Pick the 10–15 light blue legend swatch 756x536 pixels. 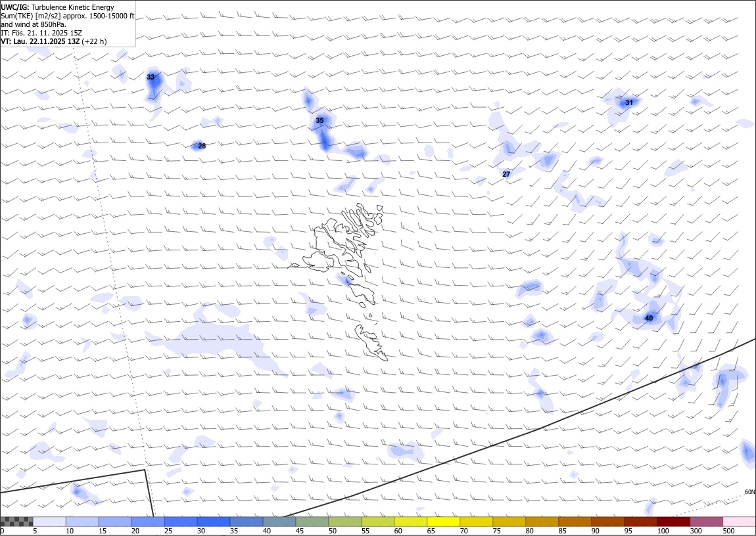(82, 522)
